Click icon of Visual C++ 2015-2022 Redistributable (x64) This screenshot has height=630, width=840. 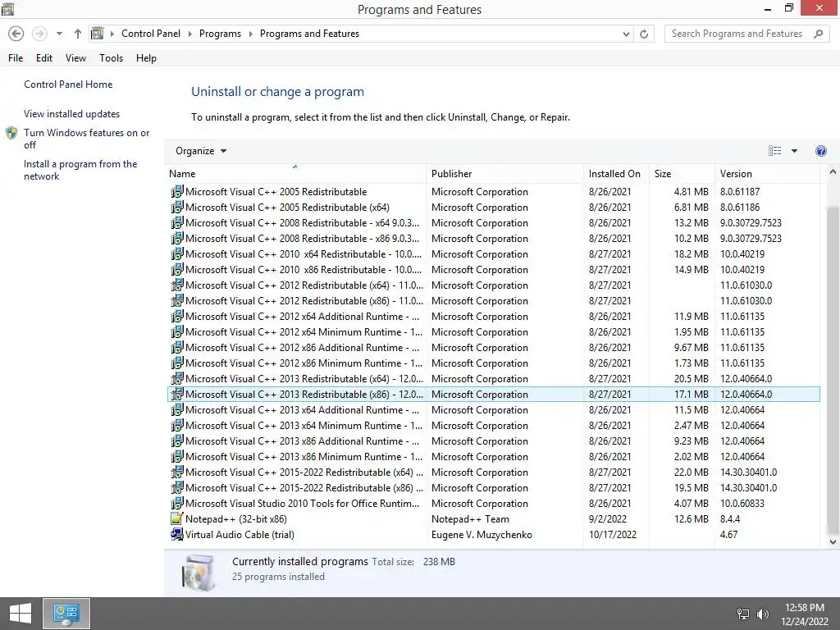tap(177, 472)
